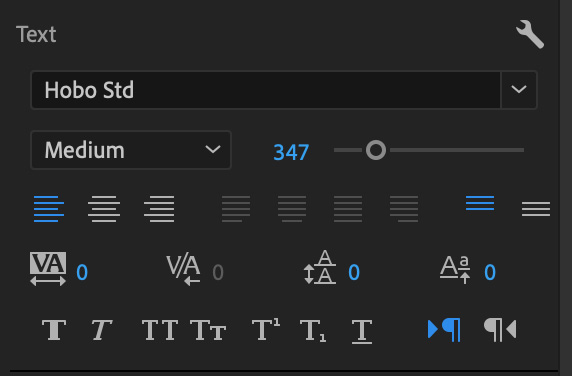Open the Text settings wrench icon
This screenshot has height=376, width=572.
tap(530, 34)
